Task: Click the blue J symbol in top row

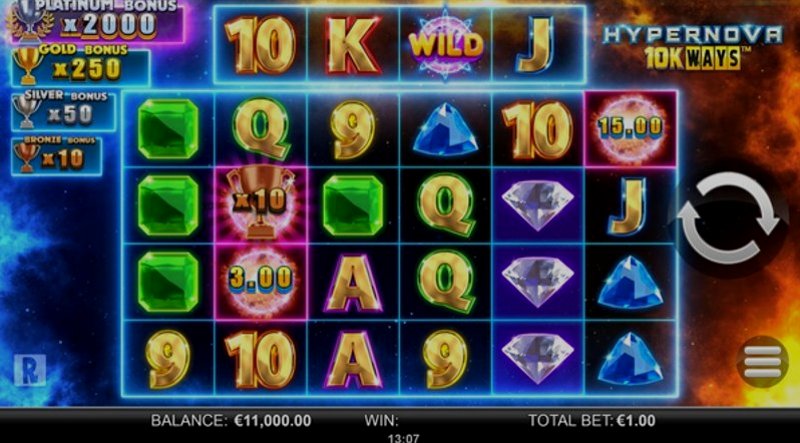Action: coord(535,45)
